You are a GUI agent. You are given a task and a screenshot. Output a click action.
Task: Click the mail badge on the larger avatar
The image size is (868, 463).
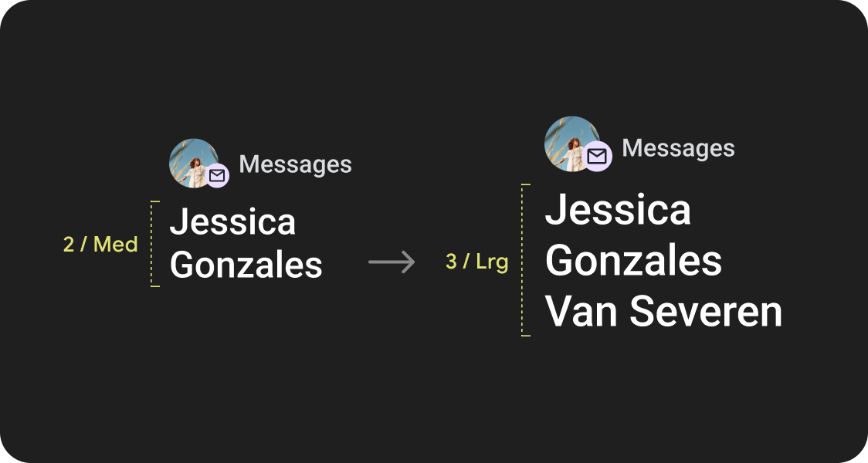click(597, 157)
